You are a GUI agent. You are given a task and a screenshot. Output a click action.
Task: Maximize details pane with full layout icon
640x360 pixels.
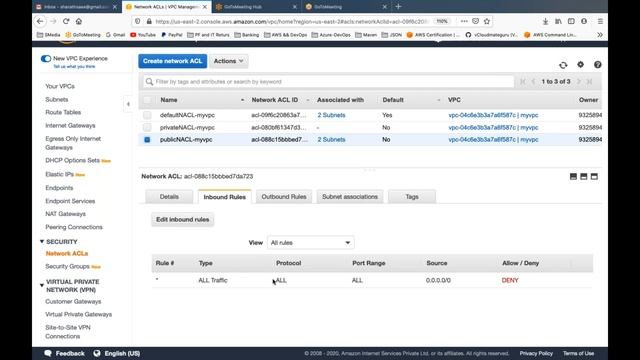coord(594,176)
